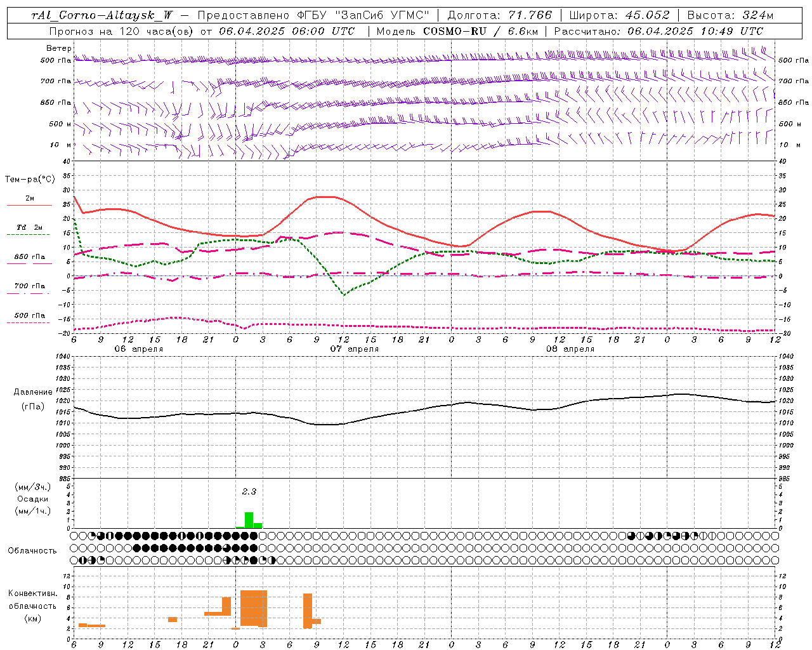
Task: Click the Td 2м dew point legend entry
Action: click(30, 227)
